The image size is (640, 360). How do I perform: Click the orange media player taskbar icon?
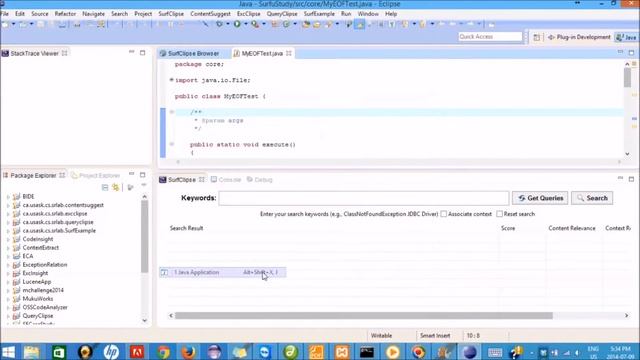click(x=393, y=352)
